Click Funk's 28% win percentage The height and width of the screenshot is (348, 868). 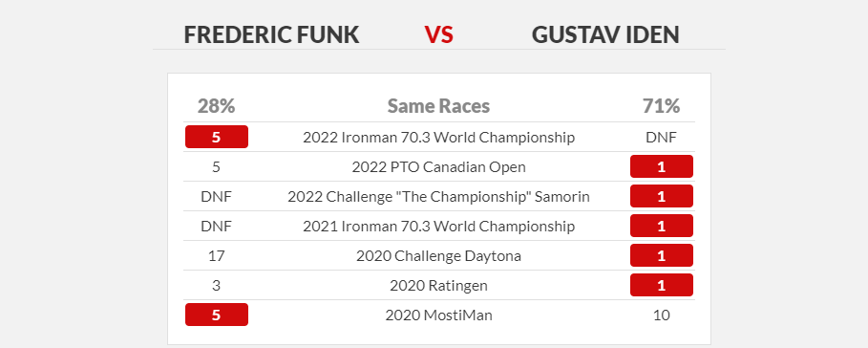[217, 106]
